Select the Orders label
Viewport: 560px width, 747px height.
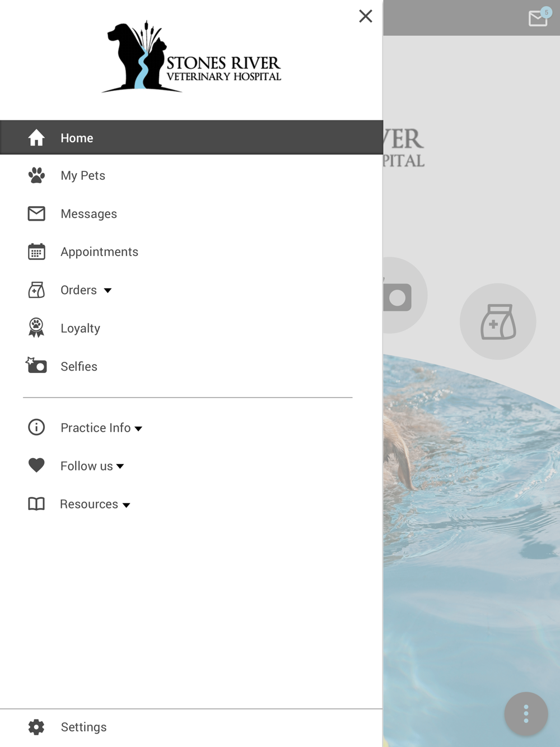click(x=78, y=290)
